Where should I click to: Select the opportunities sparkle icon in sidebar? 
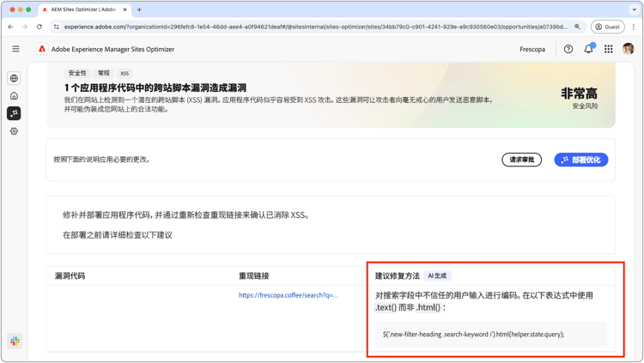pyautogui.click(x=14, y=113)
